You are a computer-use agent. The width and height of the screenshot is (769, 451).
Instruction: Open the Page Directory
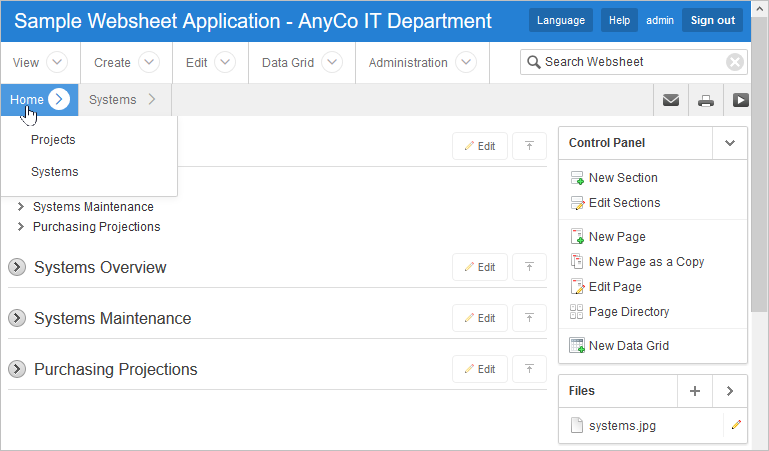pyautogui.click(x=628, y=312)
